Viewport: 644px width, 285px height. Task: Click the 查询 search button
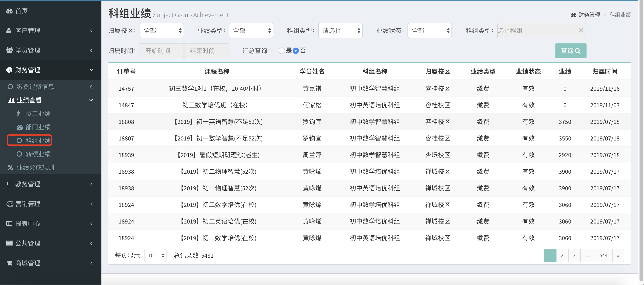click(x=570, y=51)
